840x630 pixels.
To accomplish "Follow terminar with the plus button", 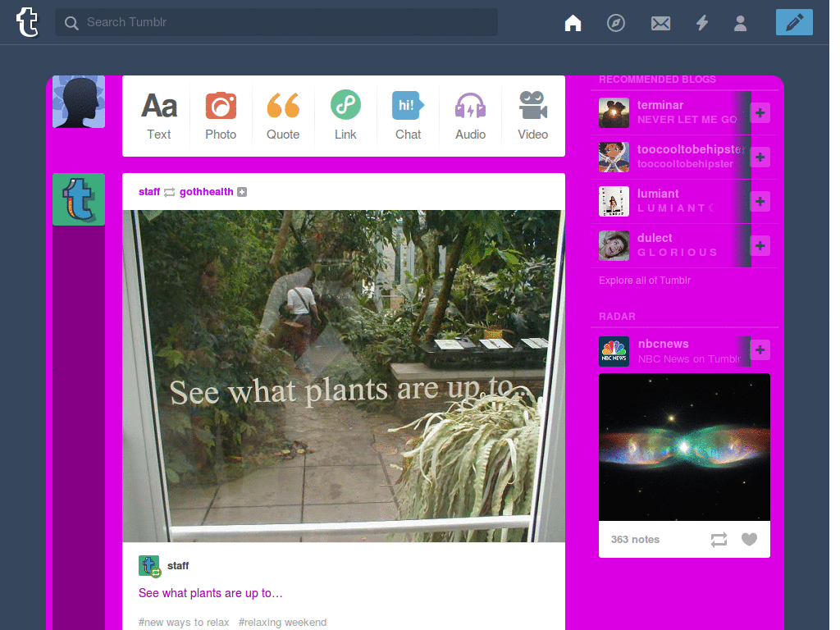I will pyautogui.click(x=760, y=112).
